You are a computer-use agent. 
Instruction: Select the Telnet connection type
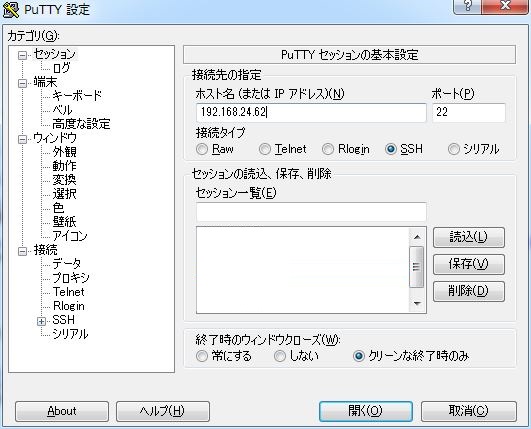point(265,149)
